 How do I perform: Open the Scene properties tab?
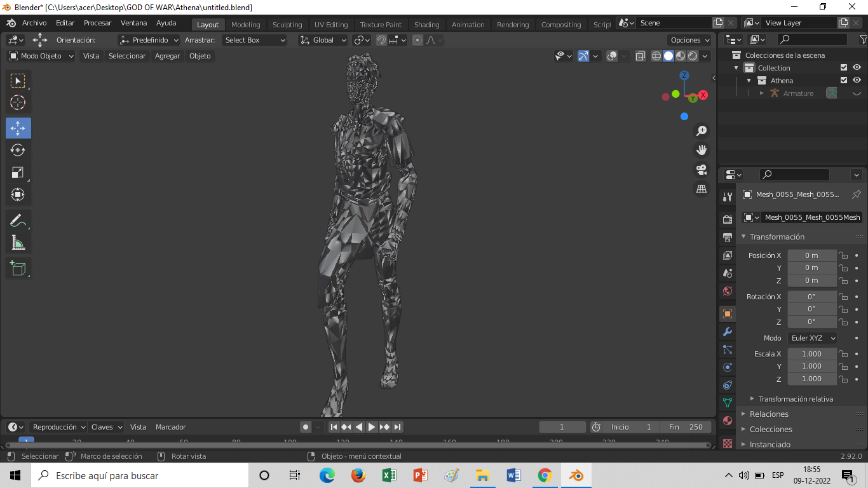coord(728,273)
